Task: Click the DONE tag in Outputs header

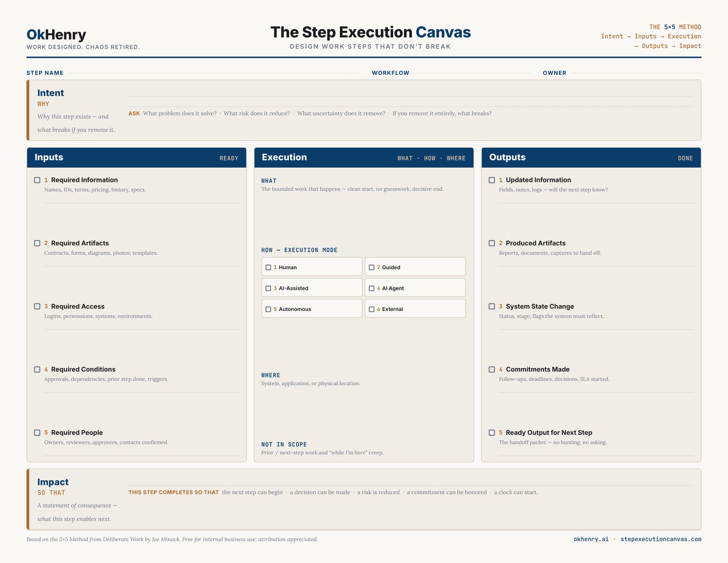Action: point(685,158)
